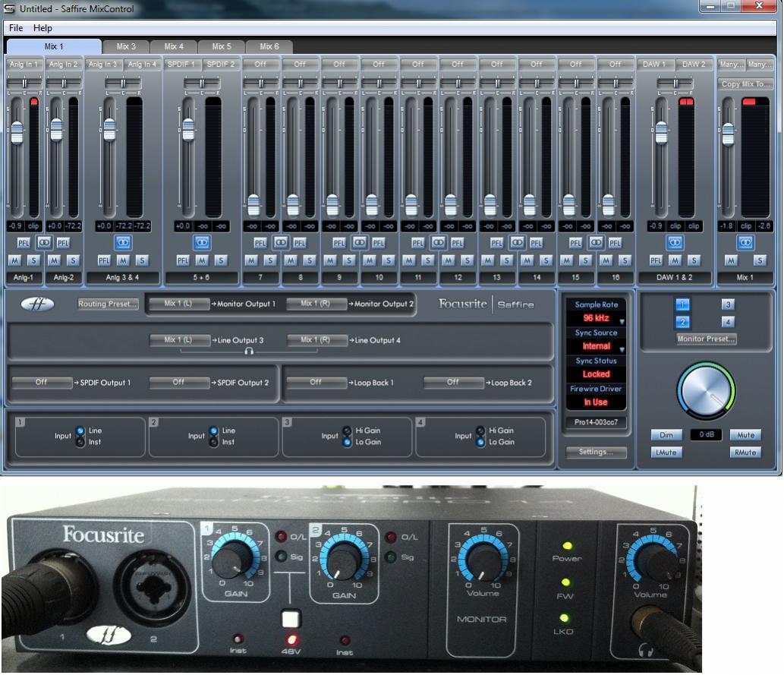Toggle stereo link on DAW 1 & 2 channel
Viewport: 784px width, 675px height.
click(675, 243)
